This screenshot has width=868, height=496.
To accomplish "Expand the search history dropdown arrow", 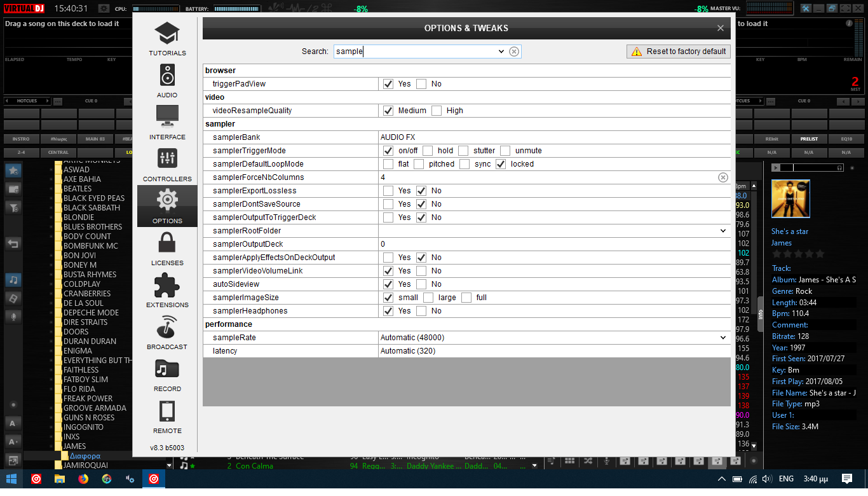I will tap(501, 52).
